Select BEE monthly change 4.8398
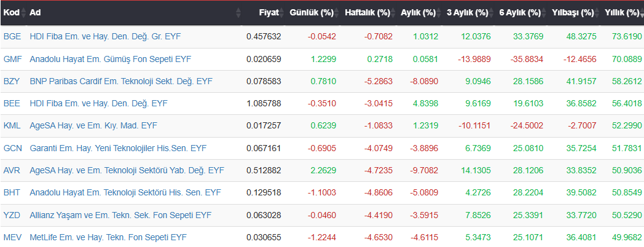 [426, 104]
